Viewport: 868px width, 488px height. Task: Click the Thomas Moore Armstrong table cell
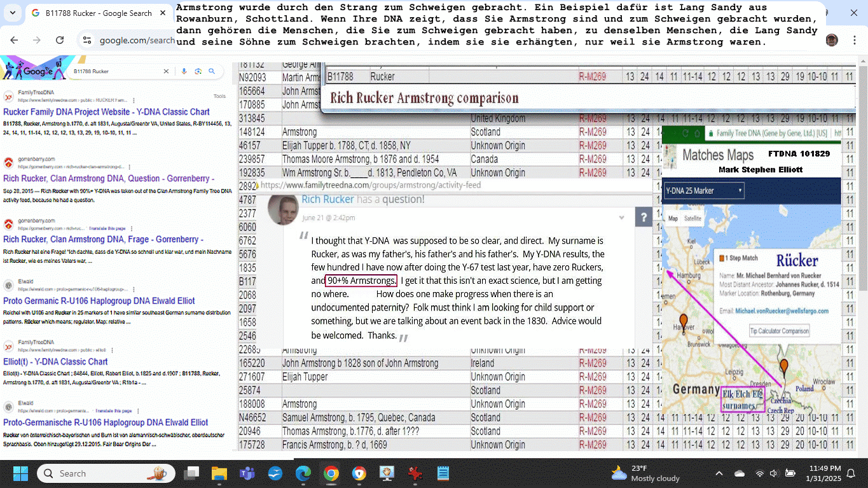(x=375, y=159)
